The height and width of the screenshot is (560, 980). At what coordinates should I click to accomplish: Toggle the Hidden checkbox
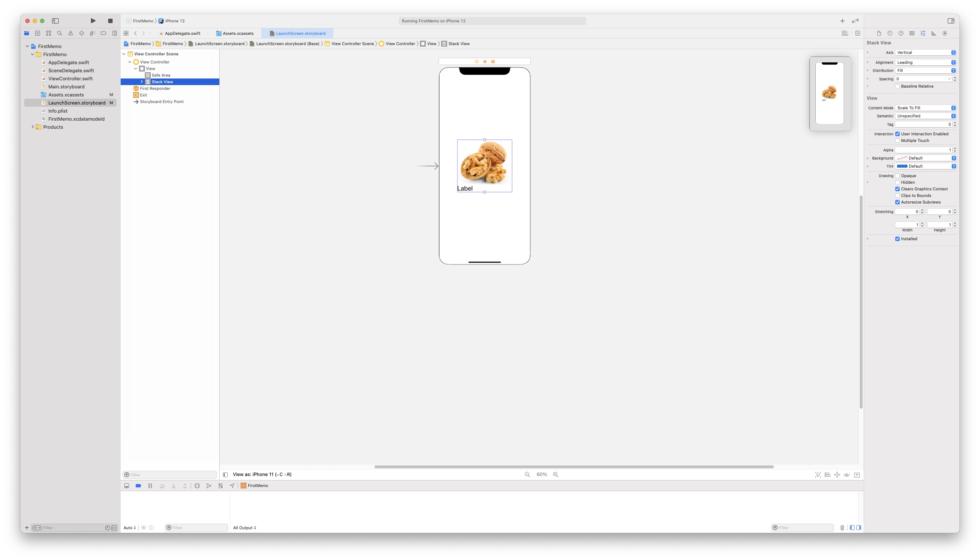pos(897,182)
